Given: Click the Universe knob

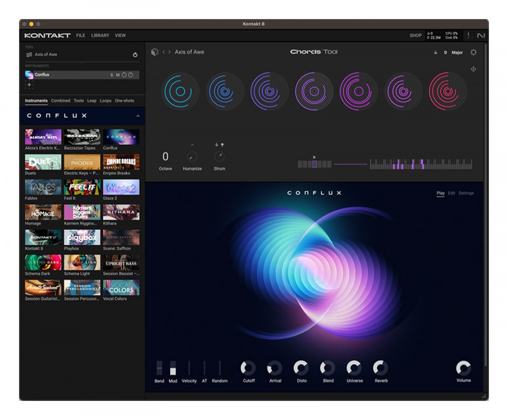Looking at the screenshot, I should [x=354, y=368].
